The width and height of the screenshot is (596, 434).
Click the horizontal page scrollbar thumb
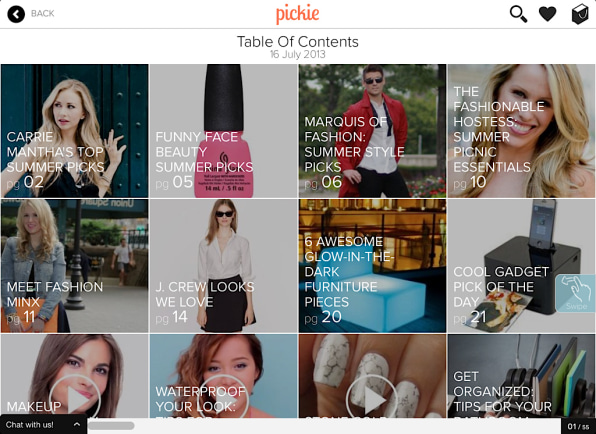(x=111, y=426)
